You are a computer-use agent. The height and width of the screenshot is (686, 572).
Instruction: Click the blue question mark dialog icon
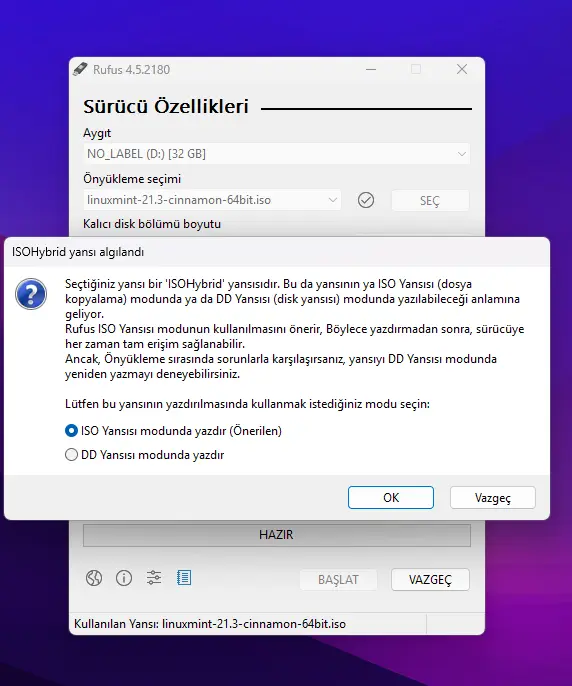(x=31, y=294)
